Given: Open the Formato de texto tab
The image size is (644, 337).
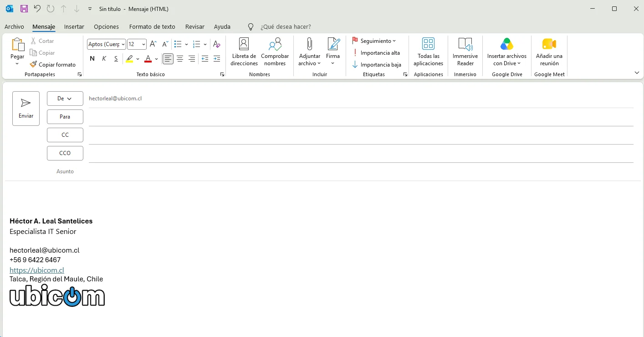Looking at the screenshot, I should [x=152, y=27].
